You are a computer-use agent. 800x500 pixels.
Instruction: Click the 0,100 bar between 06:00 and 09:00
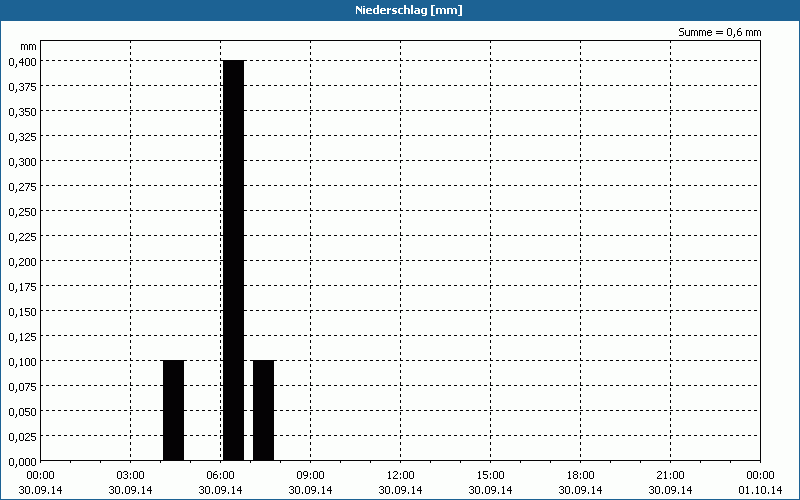264,411
